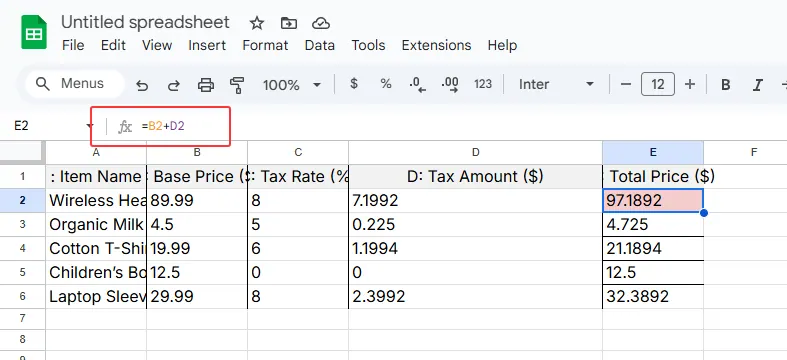787x360 pixels.
Task: Format as currency with $ button
Action: (354, 84)
